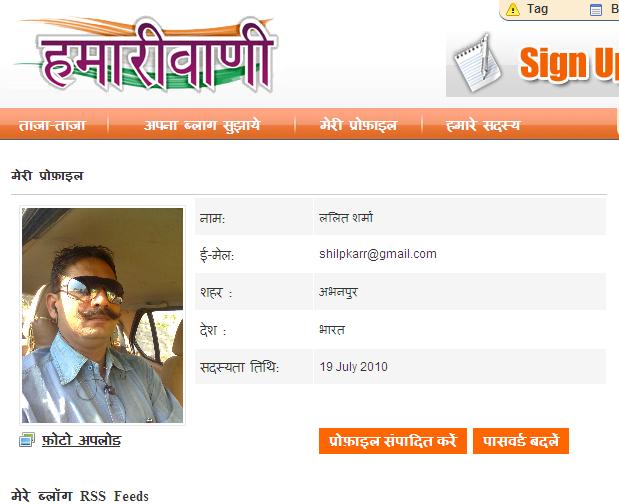
Task: Click the photo upload picture icon
Action: point(27,440)
